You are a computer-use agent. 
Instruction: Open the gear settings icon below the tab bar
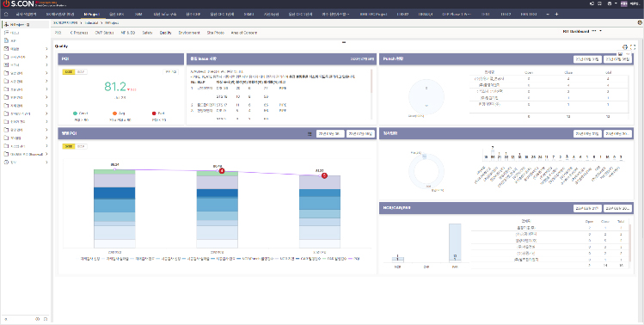pos(641,22)
